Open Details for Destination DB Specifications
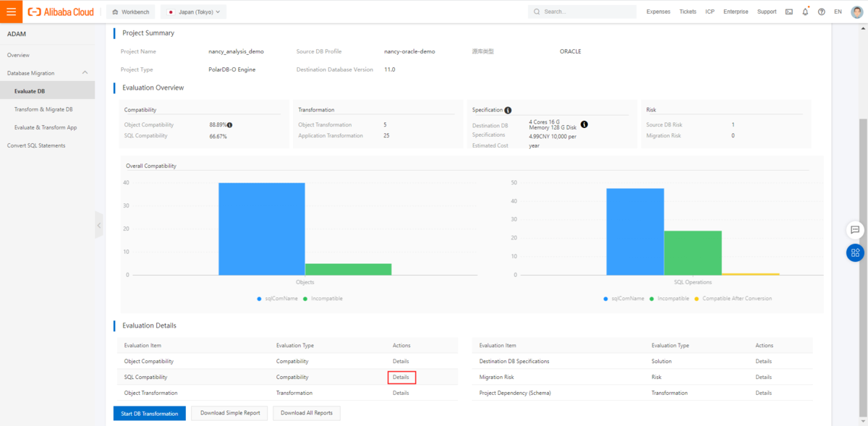The height and width of the screenshot is (426, 868). pos(763,361)
